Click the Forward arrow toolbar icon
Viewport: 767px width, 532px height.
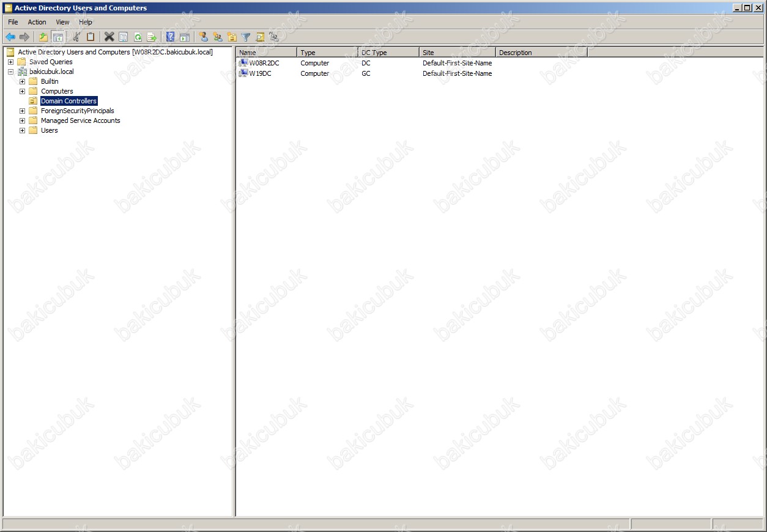[24, 37]
